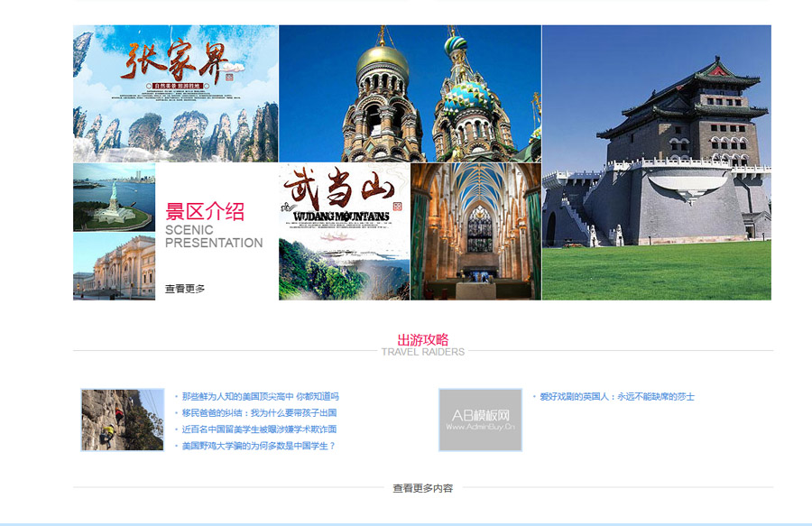This screenshot has height=526, width=812.
Task: Open the article about 美国顶尖高中
Action: tap(260, 397)
